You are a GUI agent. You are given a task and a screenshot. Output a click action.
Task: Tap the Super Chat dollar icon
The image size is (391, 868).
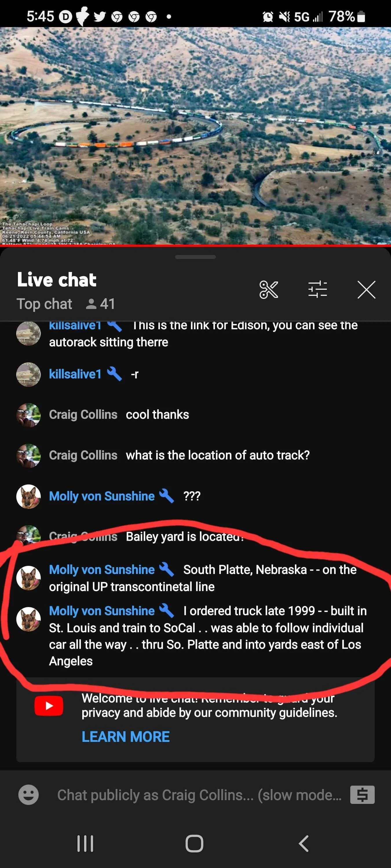click(x=362, y=795)
